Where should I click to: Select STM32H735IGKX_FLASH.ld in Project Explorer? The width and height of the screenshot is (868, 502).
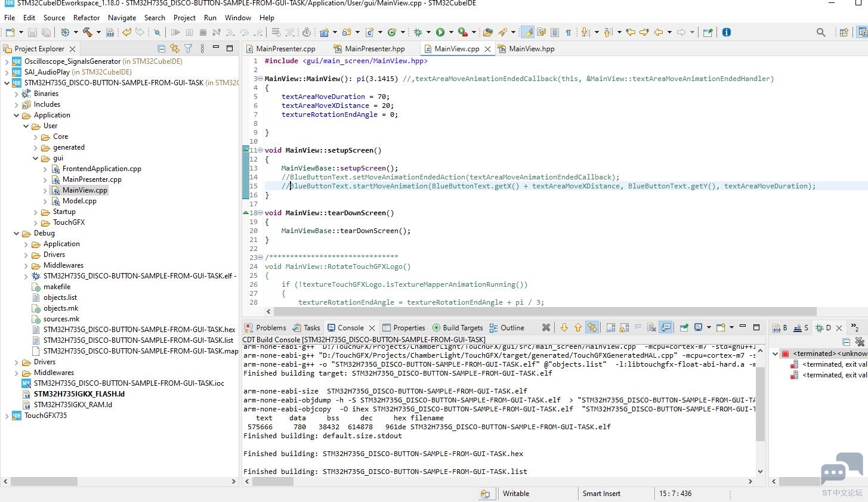(79, 394)
